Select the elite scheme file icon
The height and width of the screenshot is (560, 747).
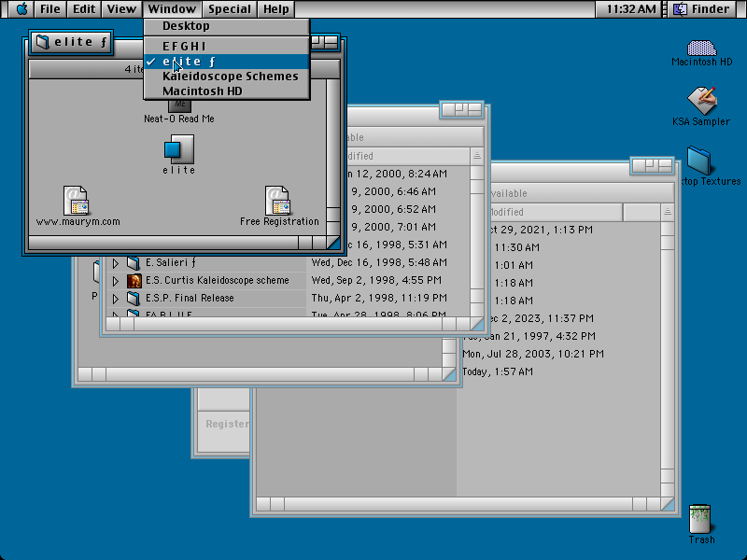click(179, 149)
